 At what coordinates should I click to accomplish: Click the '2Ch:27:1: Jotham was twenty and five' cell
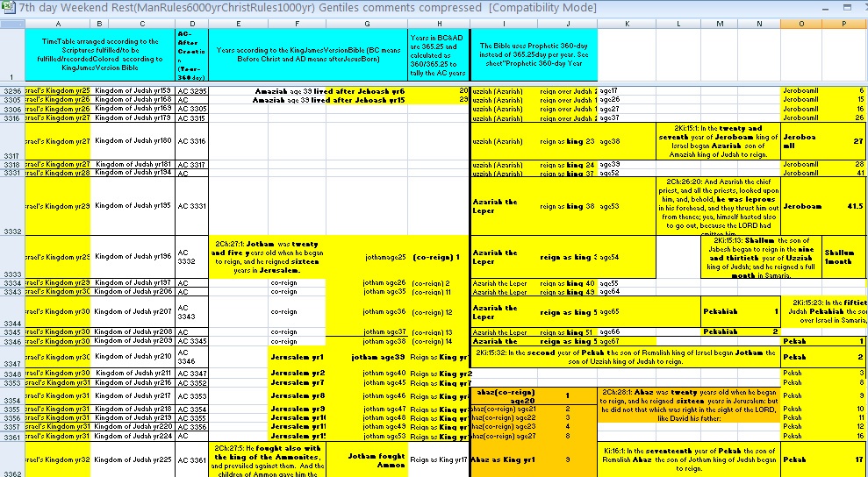(268, 257)
